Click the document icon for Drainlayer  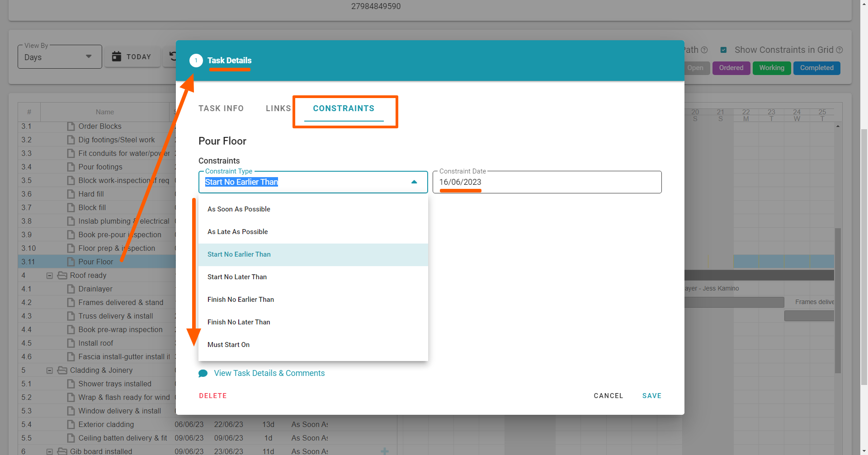(71, 289)
